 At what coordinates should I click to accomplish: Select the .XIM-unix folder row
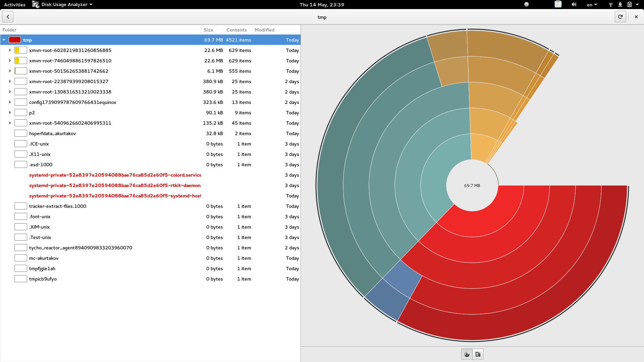coord(150,227)
